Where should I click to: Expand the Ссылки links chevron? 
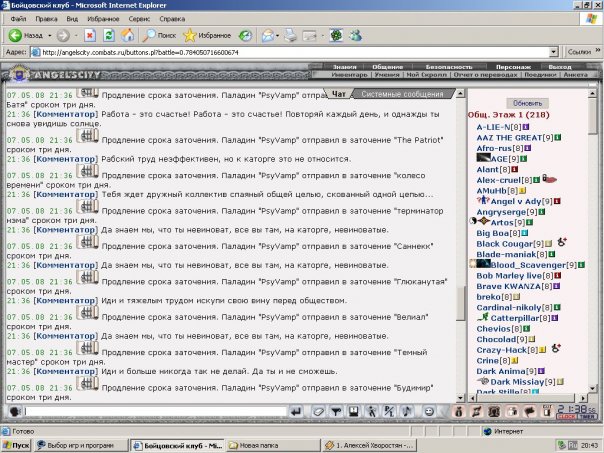pos(598,50)
